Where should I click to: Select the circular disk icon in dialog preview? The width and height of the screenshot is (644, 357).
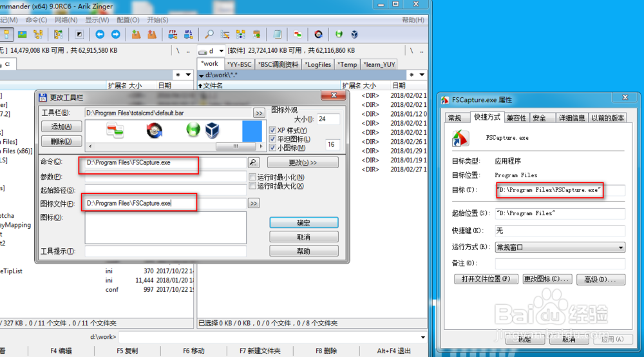155,131
